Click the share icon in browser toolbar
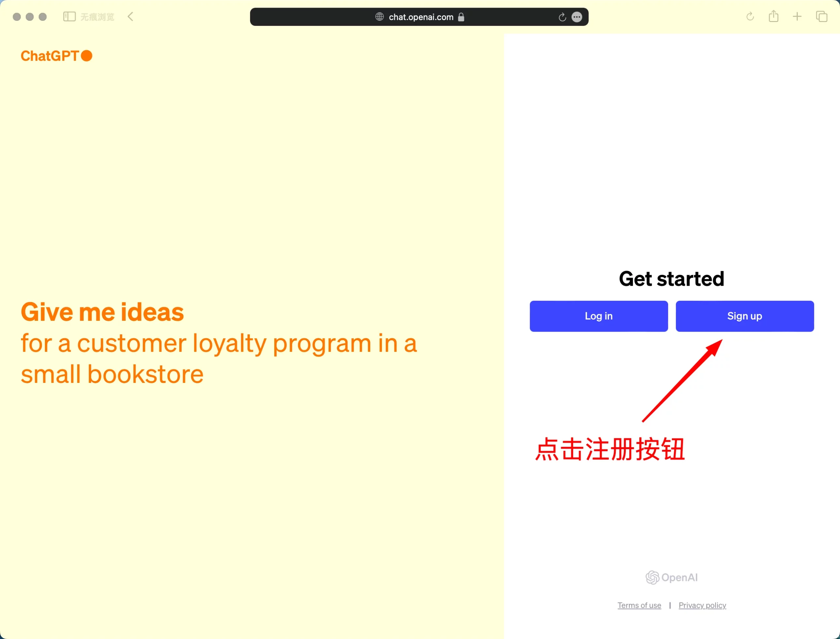The height and width of the screenshot is (639, 840). (x=774, y=16)
